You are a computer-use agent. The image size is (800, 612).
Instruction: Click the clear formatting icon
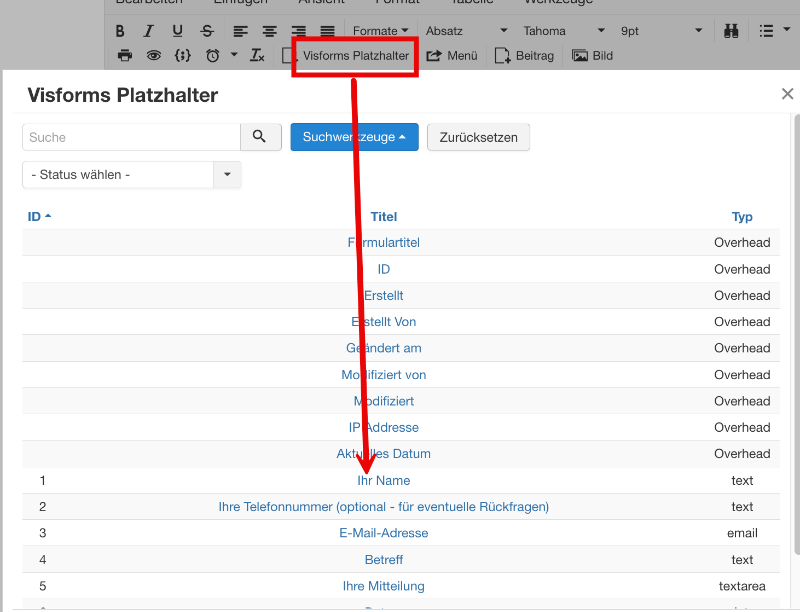tap(257, 56)
